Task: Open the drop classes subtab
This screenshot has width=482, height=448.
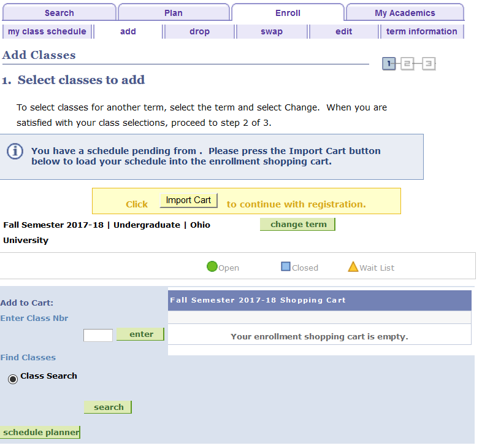Action: click(199, 31)
